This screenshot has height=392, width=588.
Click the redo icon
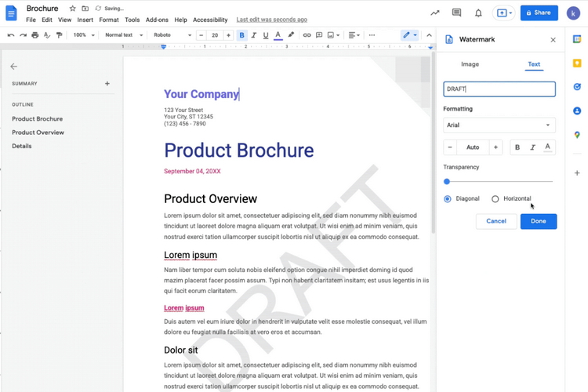pyautogui.click(x=23, y=34)
